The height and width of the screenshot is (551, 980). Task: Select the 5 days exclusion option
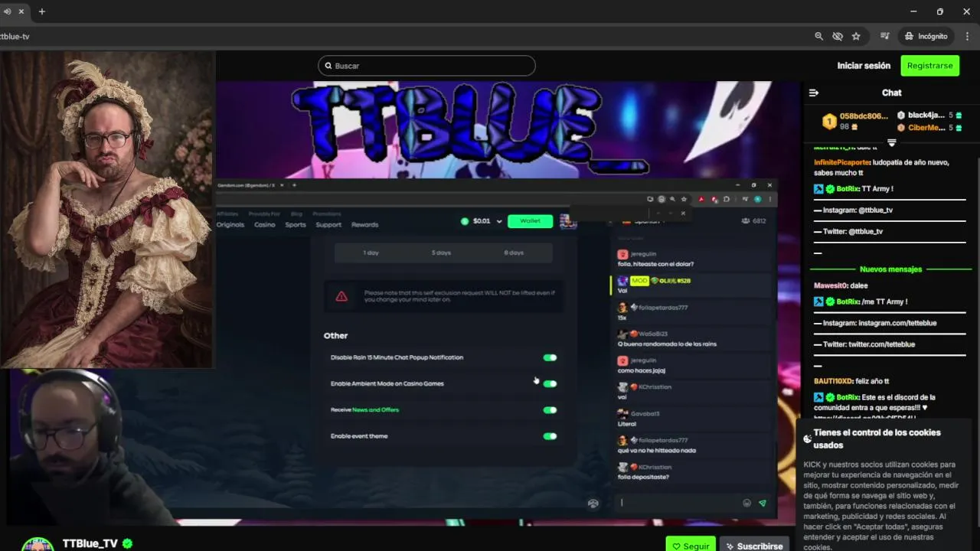coord(441,253)
